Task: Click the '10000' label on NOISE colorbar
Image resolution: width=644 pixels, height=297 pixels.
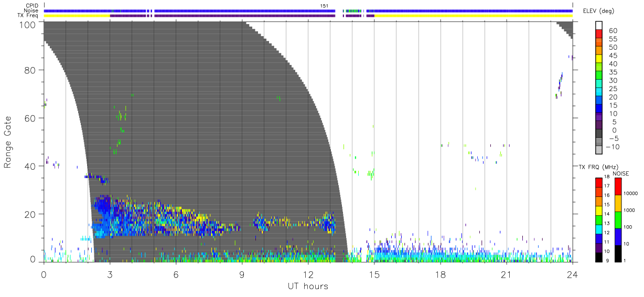Action: point(631,193)
